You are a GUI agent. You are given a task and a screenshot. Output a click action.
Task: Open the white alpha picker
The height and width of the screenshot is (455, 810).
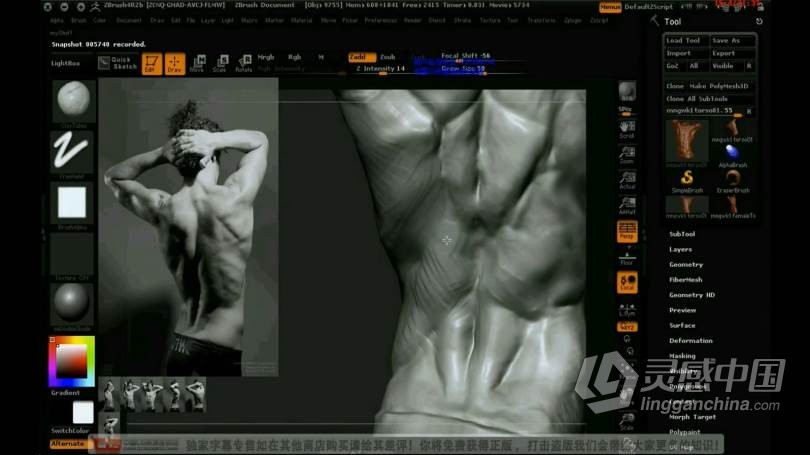click(x=72, y=203)
